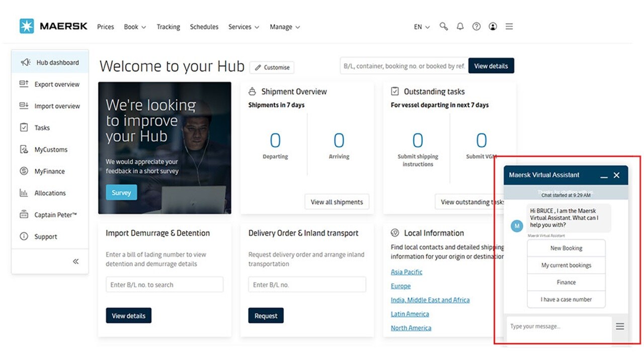Viewport: 644px width, 362px height.
Task: Click the Maersk star logo
Action: (x=27, y=26)
